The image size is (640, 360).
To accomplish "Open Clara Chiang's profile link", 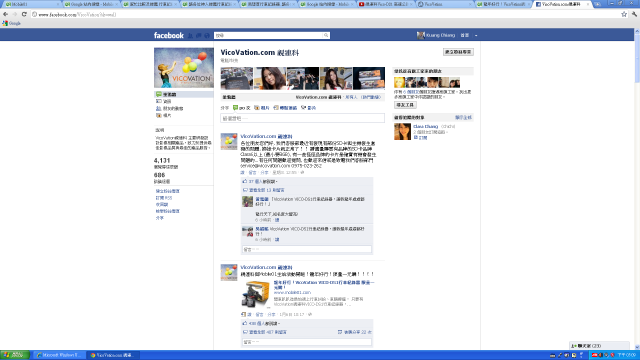I will pos(425,127).
